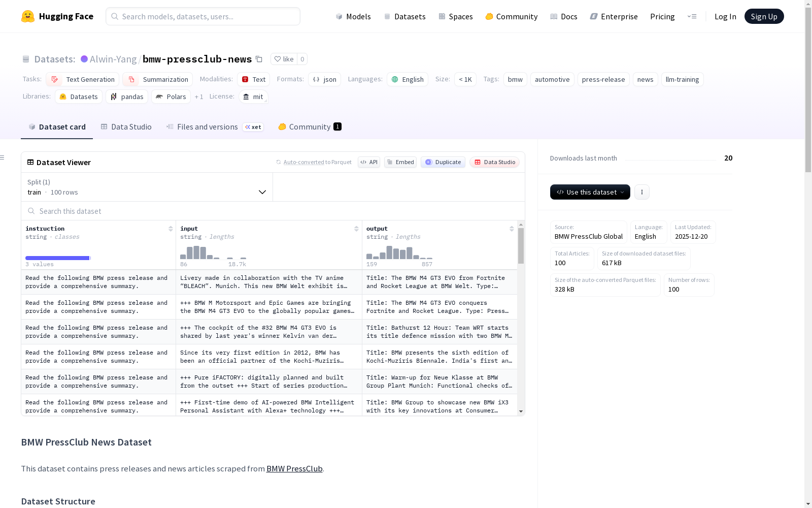Click the English language tag
The height and width of the screenshot is (508, 812).
(x=408, y=79)
